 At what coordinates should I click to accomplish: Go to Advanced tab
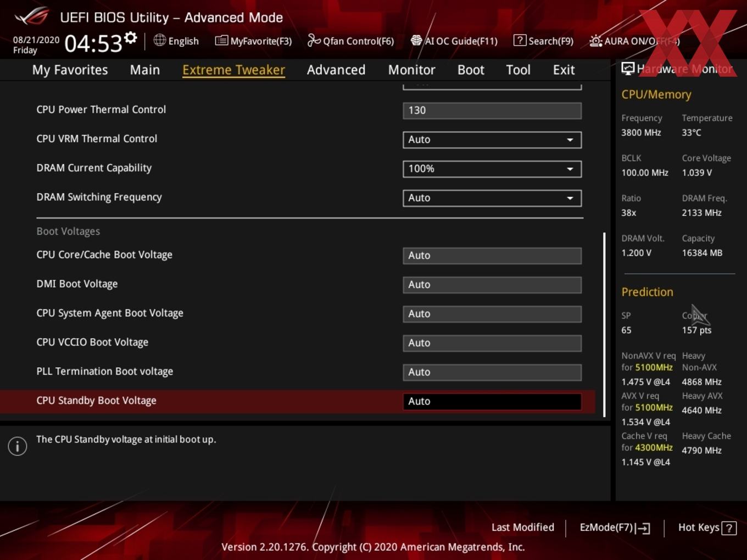[336, 70]
